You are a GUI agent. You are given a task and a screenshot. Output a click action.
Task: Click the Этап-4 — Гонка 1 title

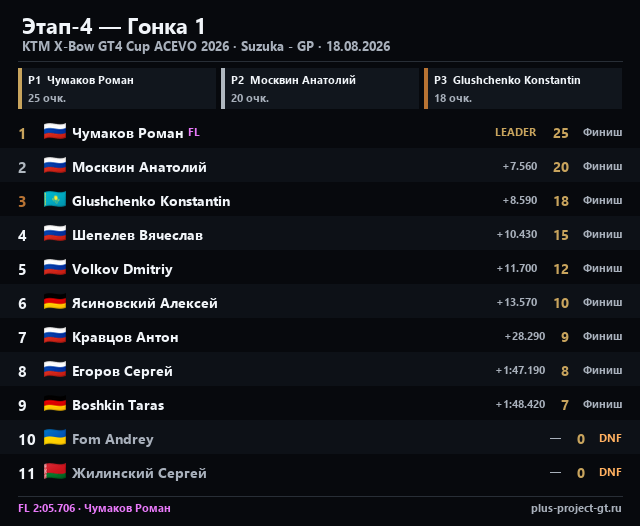(x=113, y=27)
